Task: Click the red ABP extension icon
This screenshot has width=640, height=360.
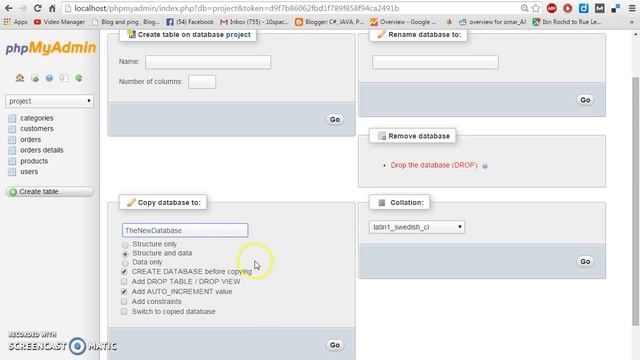Action: pos(551,8)
